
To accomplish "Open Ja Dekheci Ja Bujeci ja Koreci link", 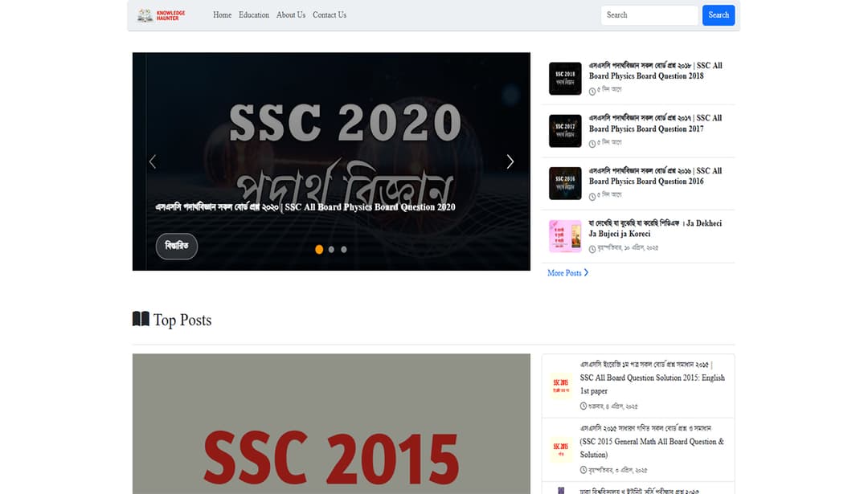I will point(656,228).
